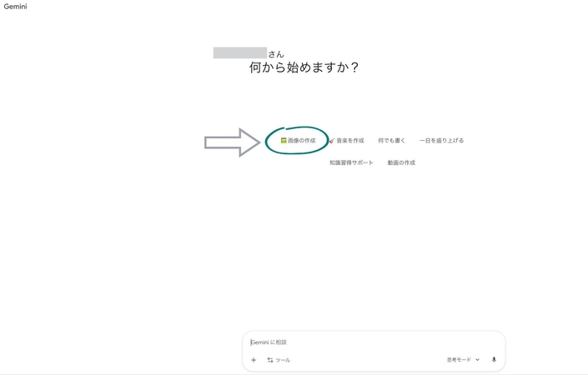
Task: Click the guitar icon beside 音楽を作成
Action: (x=332, y=141)
